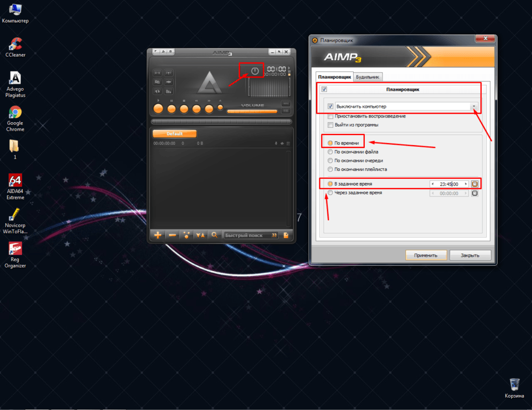Toggle the main Планировщик enable checkbox
The image size is (532, 410).
coord(324,89)
